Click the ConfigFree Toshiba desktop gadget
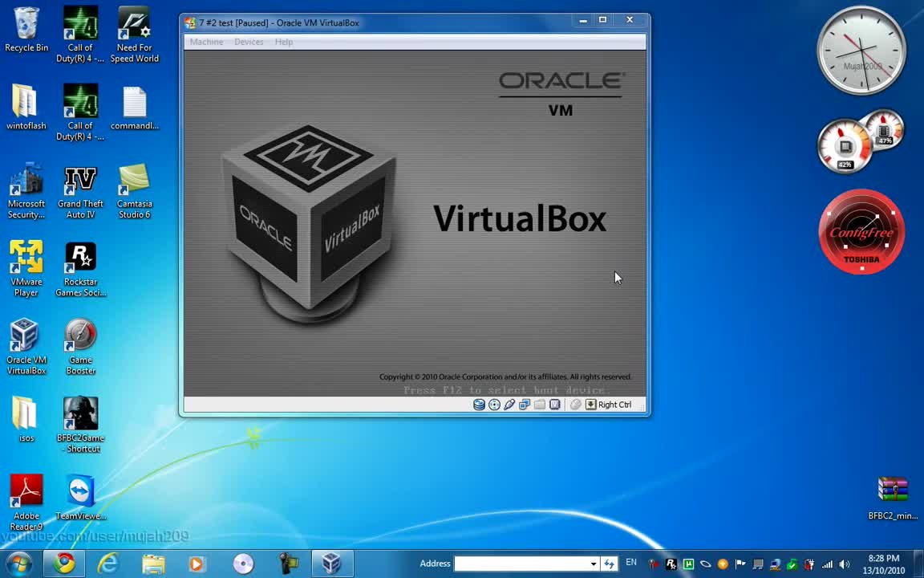The width and height of the screenshot is (924, 578). point(861,232)
